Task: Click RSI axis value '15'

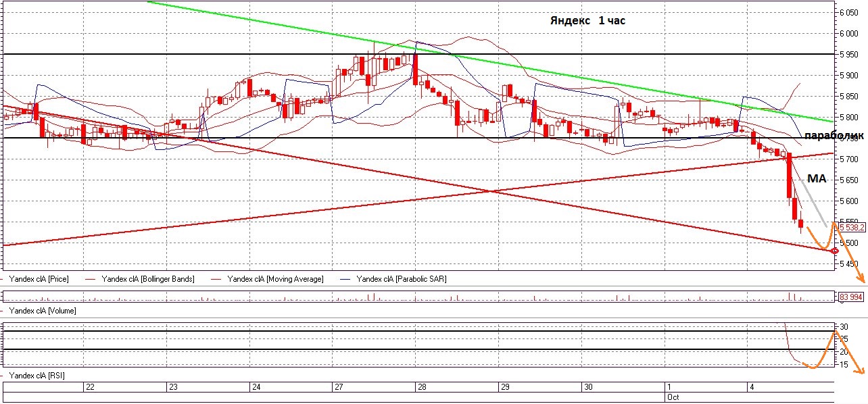Action: (843, 365)
